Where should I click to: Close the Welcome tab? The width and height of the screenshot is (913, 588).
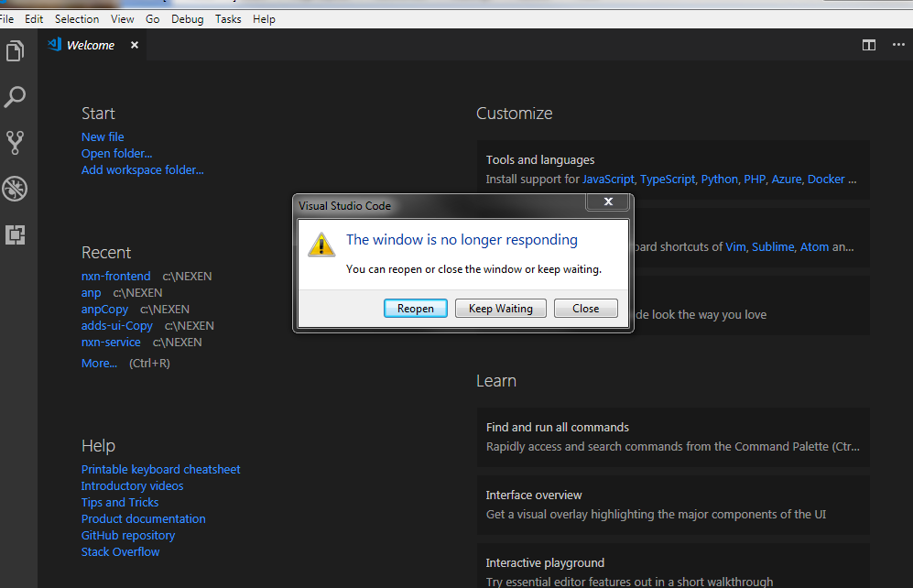[135, 45]
